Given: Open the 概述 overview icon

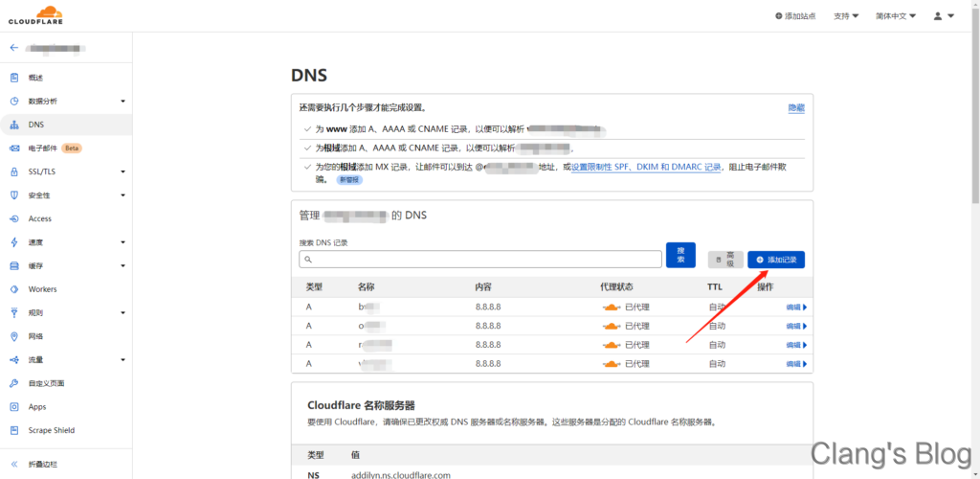Looking at the screenshot, I should coord(14,78).
